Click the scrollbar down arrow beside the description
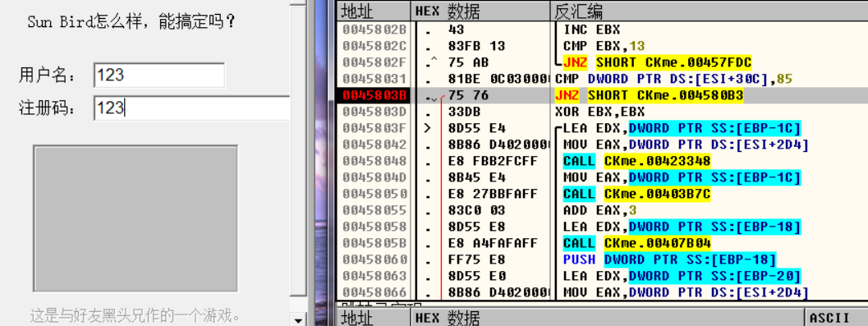This screenshot has height=326, width=868. coord(298,320)
